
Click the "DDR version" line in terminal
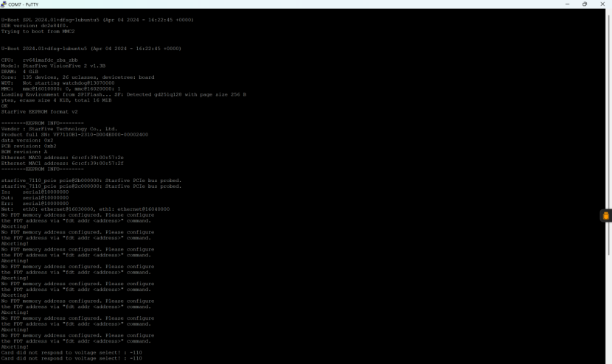point(34,26)
